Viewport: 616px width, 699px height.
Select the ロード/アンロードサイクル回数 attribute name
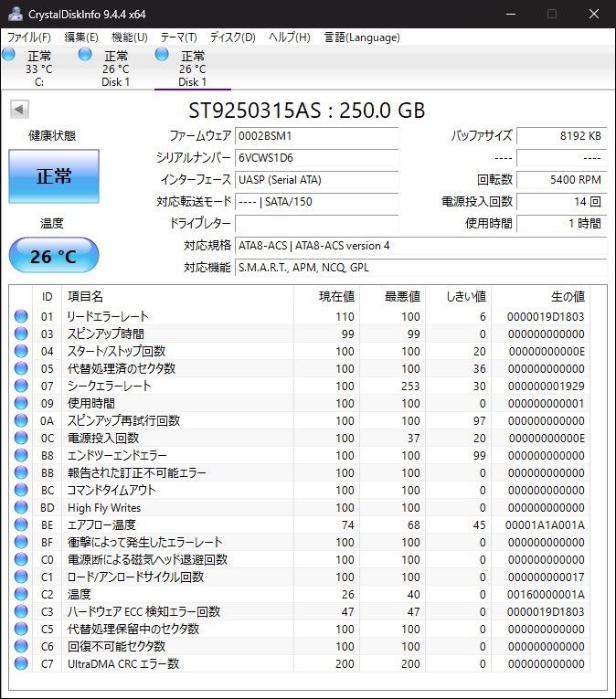point(135,577)
